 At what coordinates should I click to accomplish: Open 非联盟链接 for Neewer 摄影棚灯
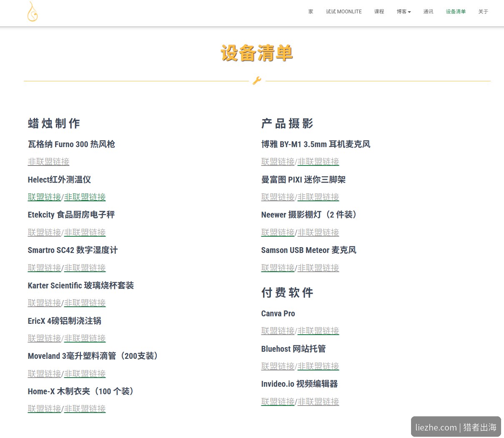(x=318, y=233)
